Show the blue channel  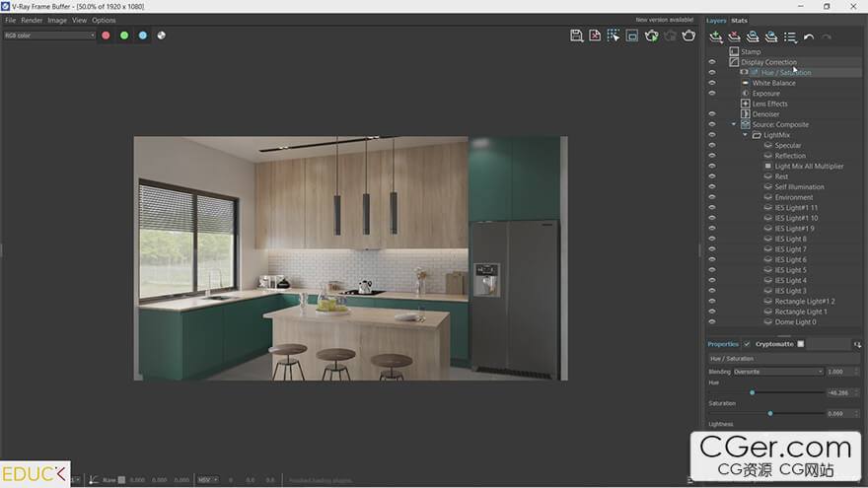point(143,35)
